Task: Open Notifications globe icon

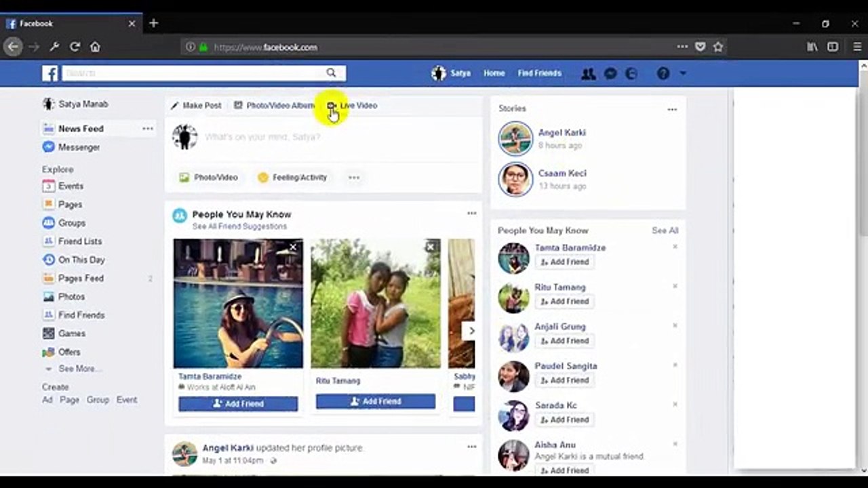Action: pos(631,74)
